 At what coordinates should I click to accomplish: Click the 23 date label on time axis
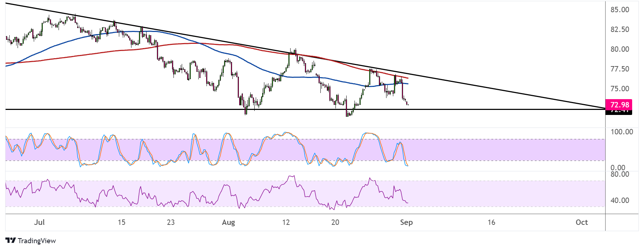pyautogui.click(x=171, y=222)
